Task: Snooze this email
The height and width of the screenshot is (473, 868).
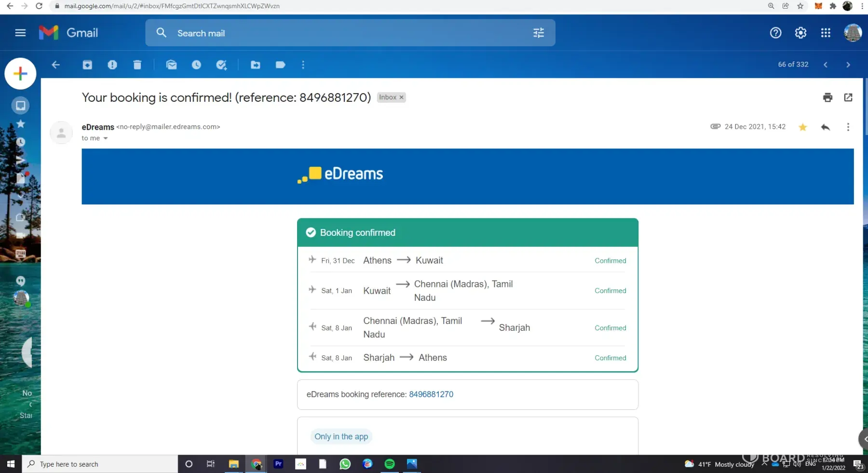Action: coord(196,65)
